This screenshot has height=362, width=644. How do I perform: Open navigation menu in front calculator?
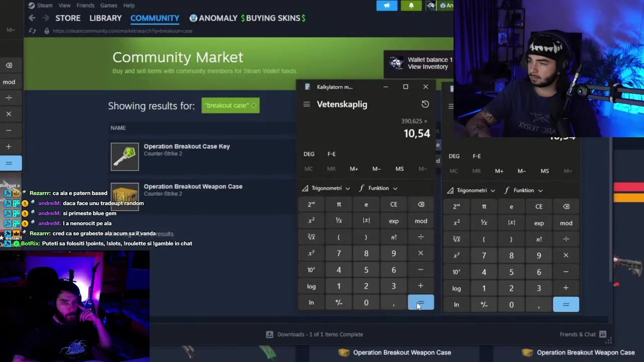[306, 104]
